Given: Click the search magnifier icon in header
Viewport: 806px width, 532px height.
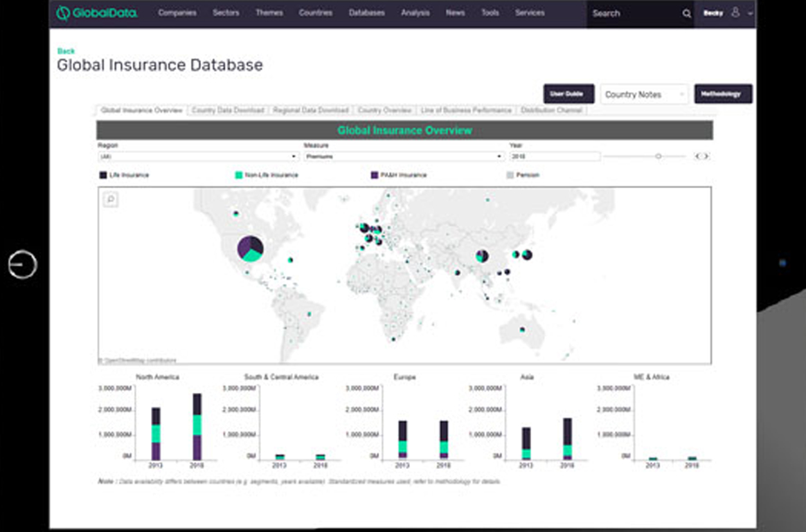Looking at the screenshot, I should point(687,14).
